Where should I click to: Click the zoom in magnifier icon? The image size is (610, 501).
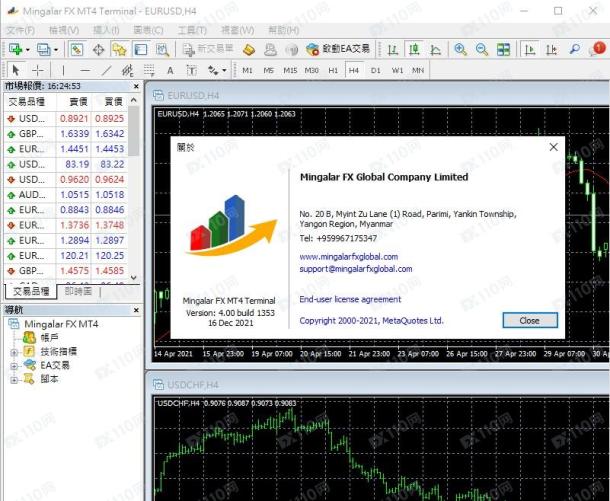coord(460,49)
